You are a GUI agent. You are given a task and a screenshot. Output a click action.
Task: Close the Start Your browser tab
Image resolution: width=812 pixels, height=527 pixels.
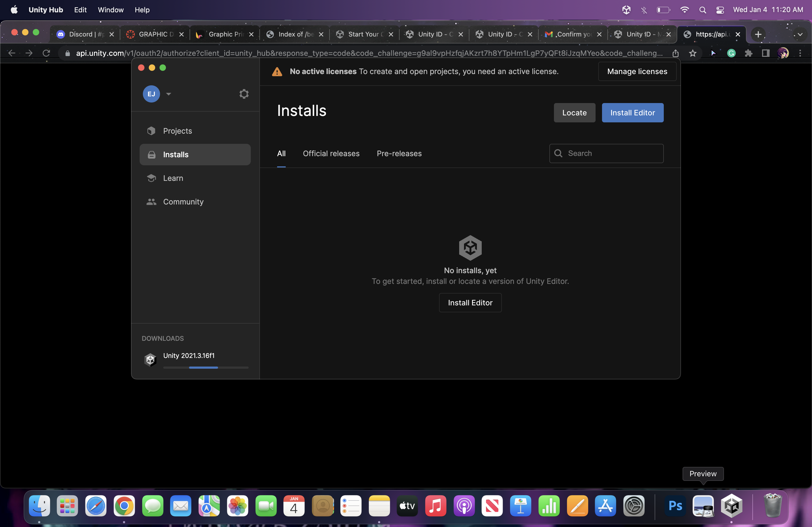click(391, 34)
